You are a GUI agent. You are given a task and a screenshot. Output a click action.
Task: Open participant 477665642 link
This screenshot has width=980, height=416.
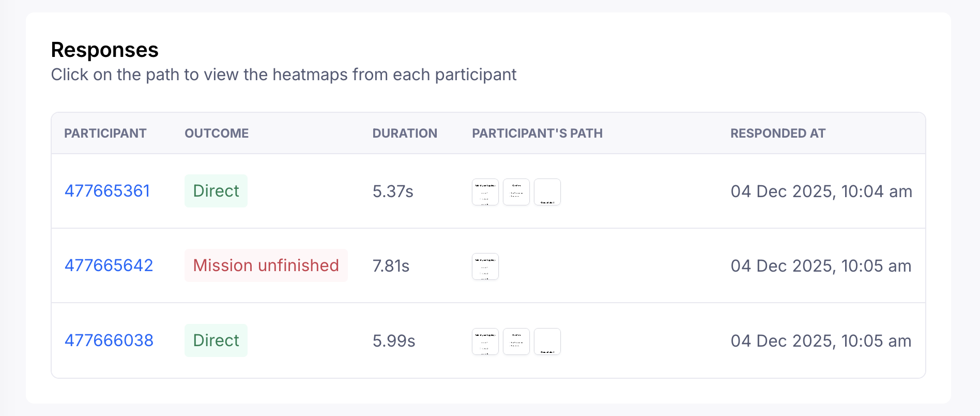tap(109, 265)
